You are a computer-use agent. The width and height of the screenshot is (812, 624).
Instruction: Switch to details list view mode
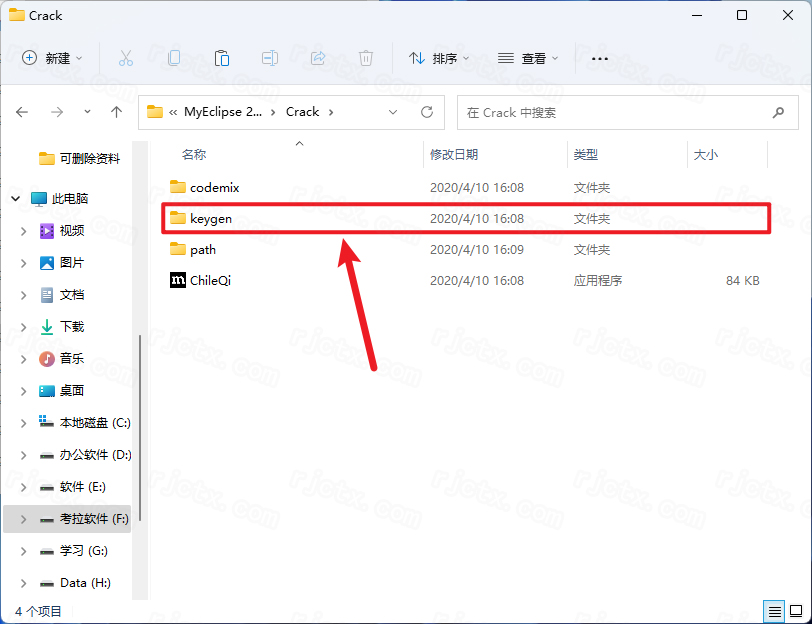[775, 611]
